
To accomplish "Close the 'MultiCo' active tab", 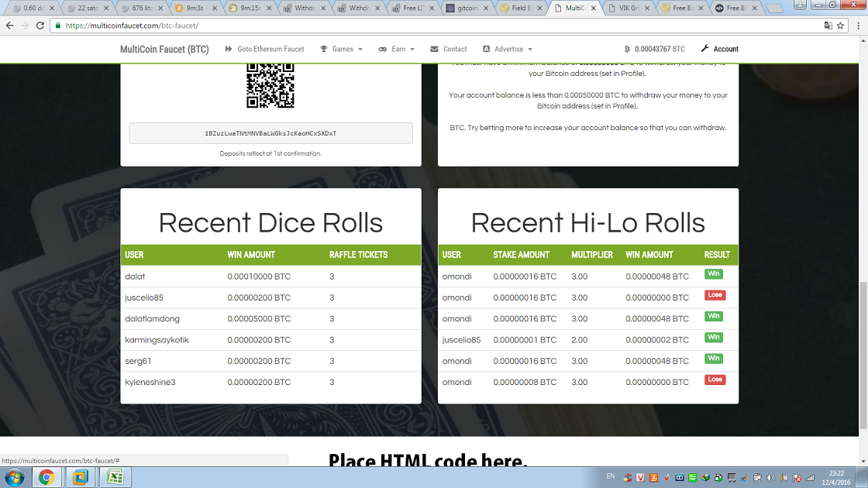I will click(594, 9).
